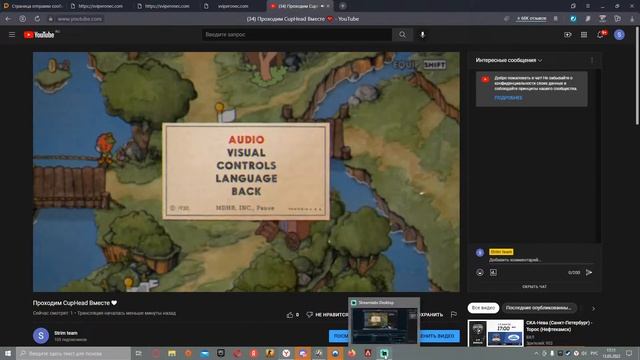Reload the page in the browser
This screenshot has height=360, width=640.
[x=37, y=19]
